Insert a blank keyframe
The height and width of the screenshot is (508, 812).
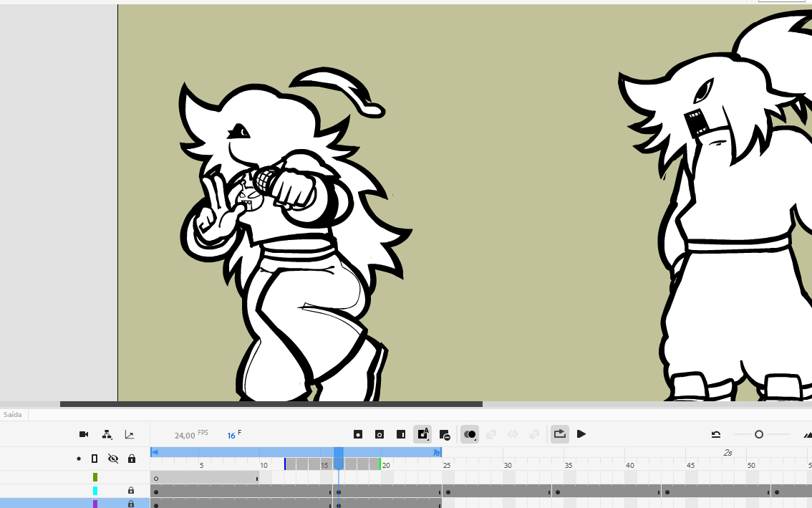pyautogui.click(x=380, y=434)
